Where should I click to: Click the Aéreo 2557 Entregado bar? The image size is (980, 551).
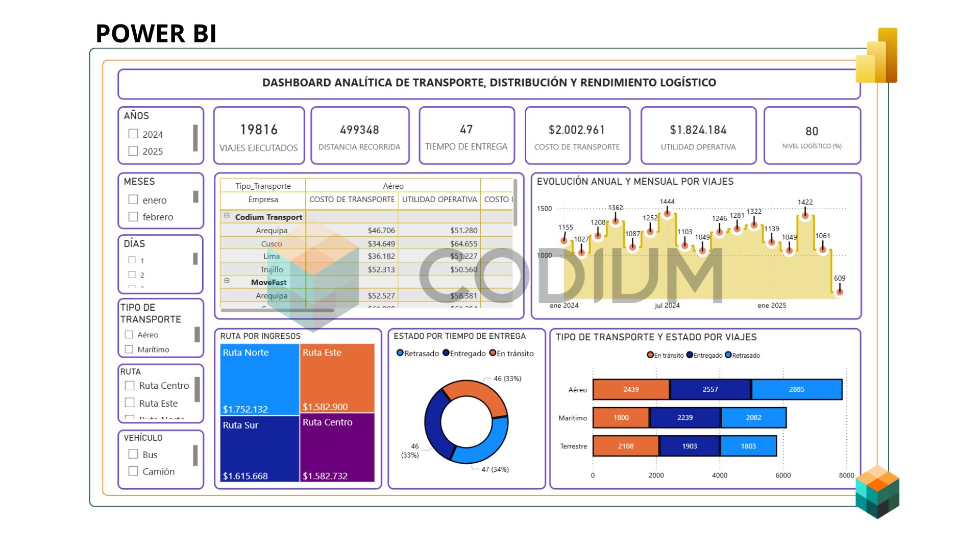[x=710, y=389]
